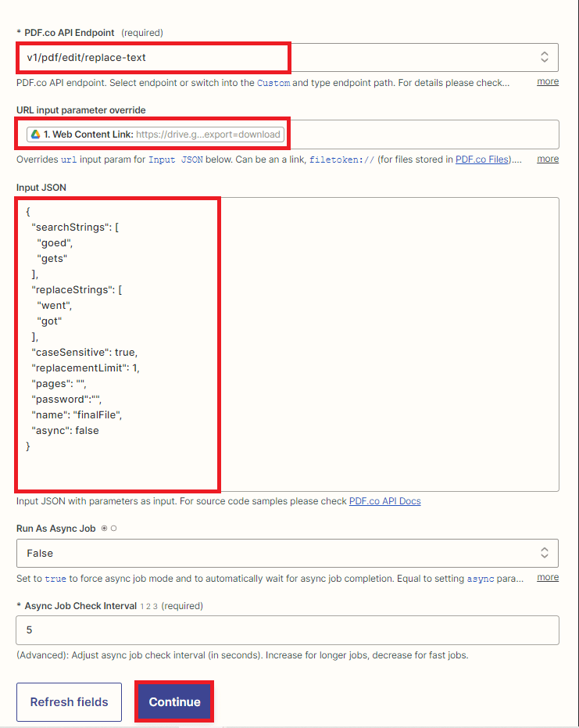Expand 'more' under Run As Async Job description

(548, 578)
